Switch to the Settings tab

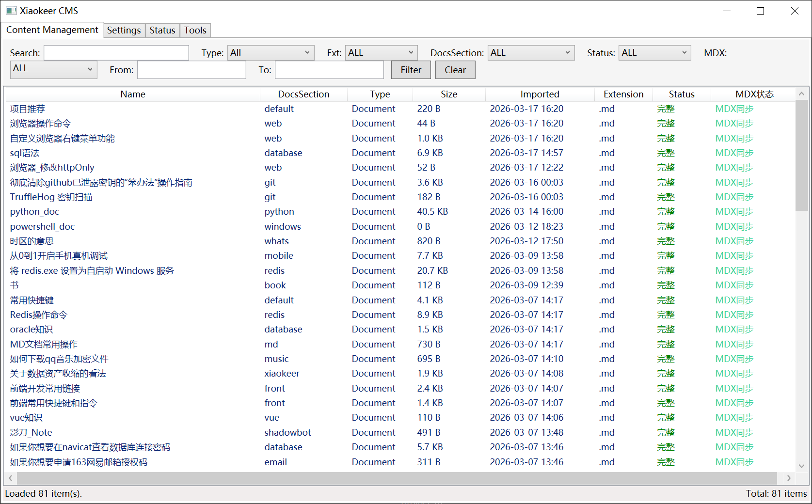tap(124, 30)
